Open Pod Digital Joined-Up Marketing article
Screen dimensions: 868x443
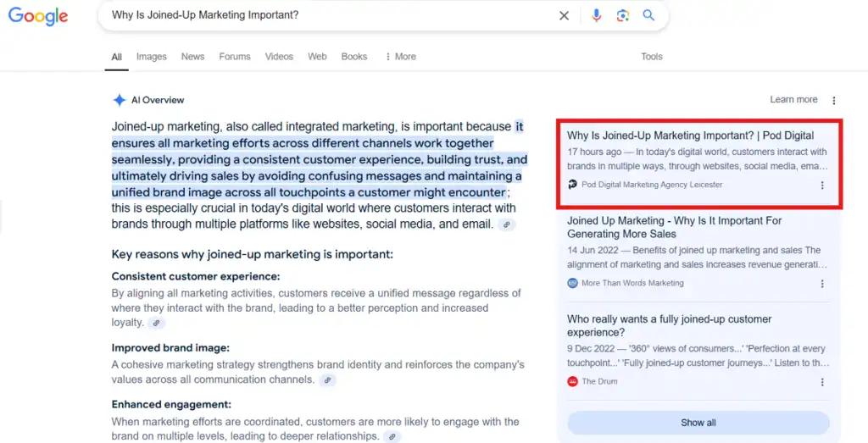pos(690,136)
